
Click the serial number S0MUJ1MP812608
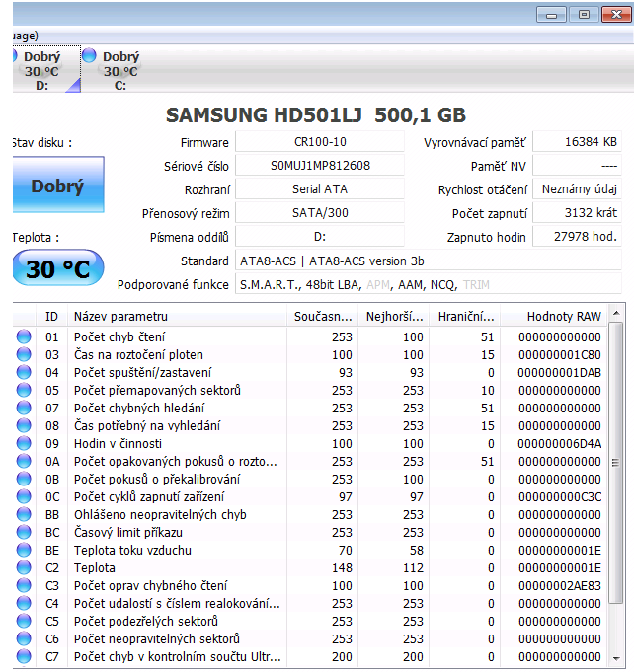click(x=320, y=166)
